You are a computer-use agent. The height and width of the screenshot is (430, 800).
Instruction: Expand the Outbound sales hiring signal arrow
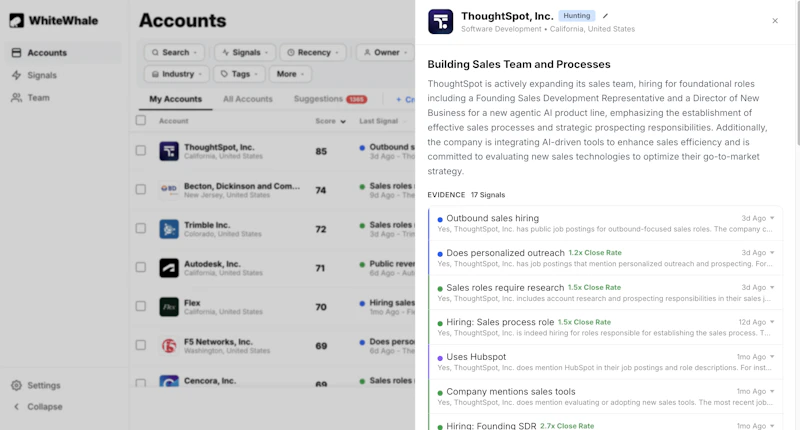[772, 218]
